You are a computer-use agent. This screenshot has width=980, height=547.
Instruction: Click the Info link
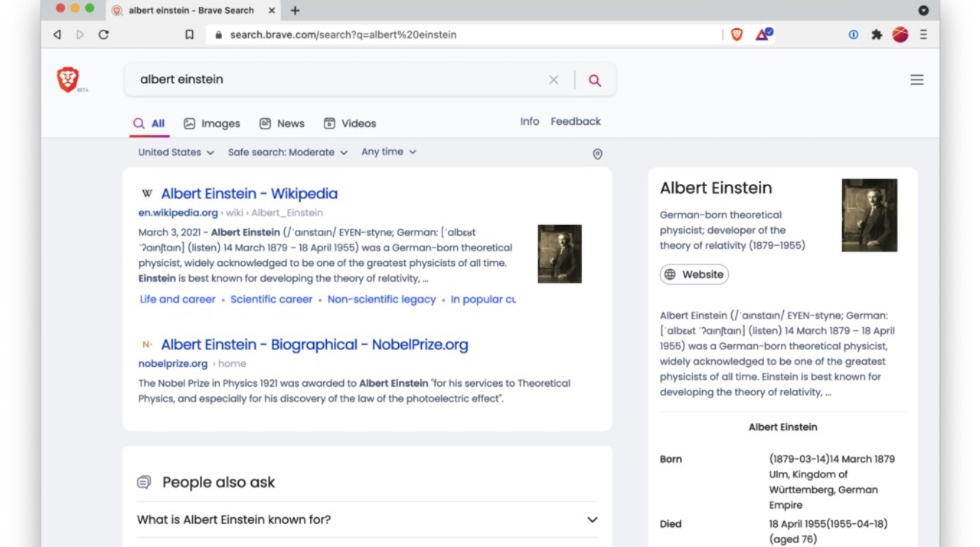(x=530, y=121)
